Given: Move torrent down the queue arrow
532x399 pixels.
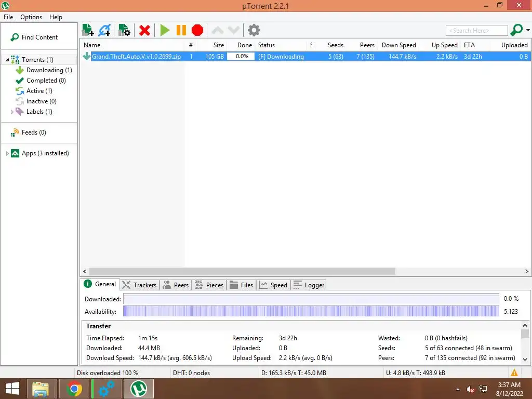Looking at the screenshot, I should 234,30.
